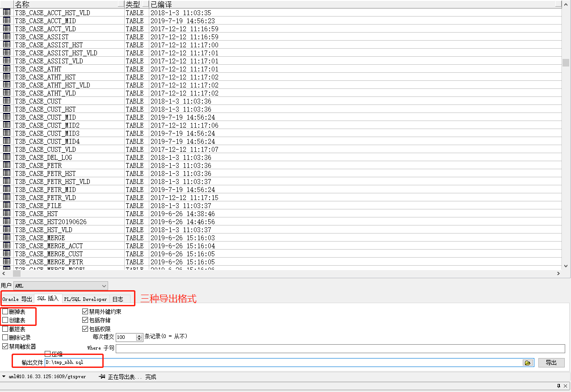Viewport: 571px width, 392px height.
Task: Click the 导出 button
Action: (x=551, y=363)
